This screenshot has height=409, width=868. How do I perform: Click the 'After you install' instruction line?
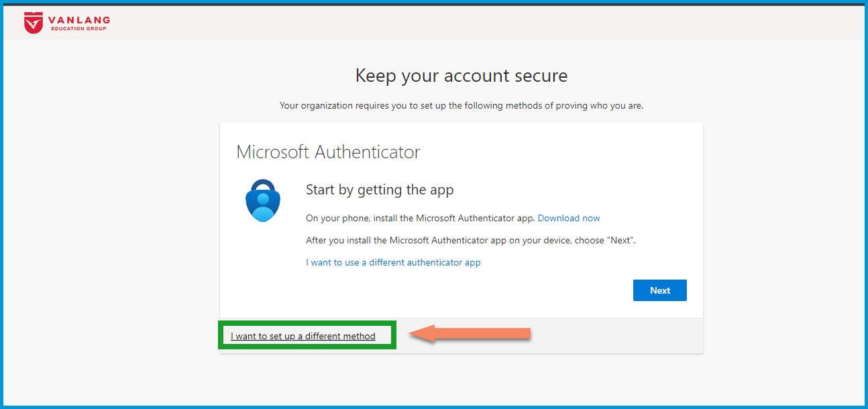(x=471, y=240)
